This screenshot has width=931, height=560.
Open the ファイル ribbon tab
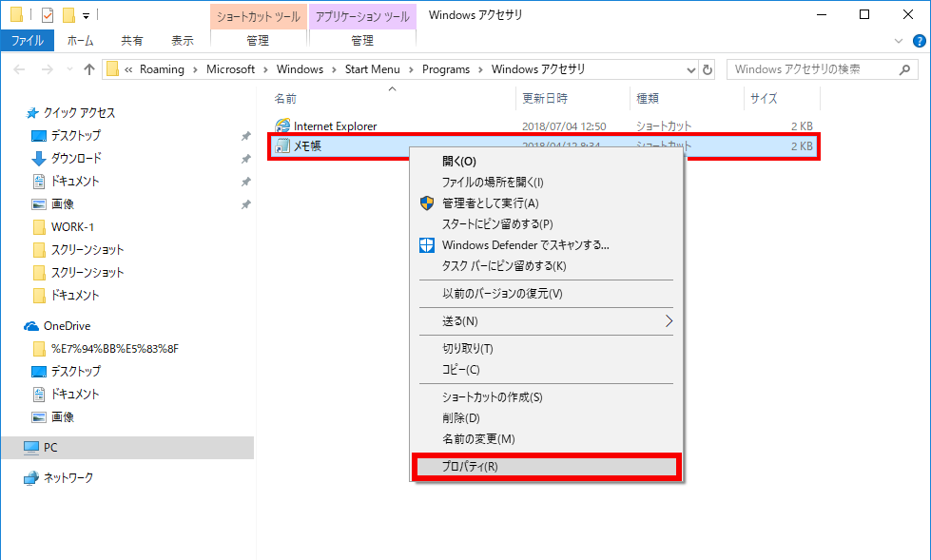click(28, 40)
